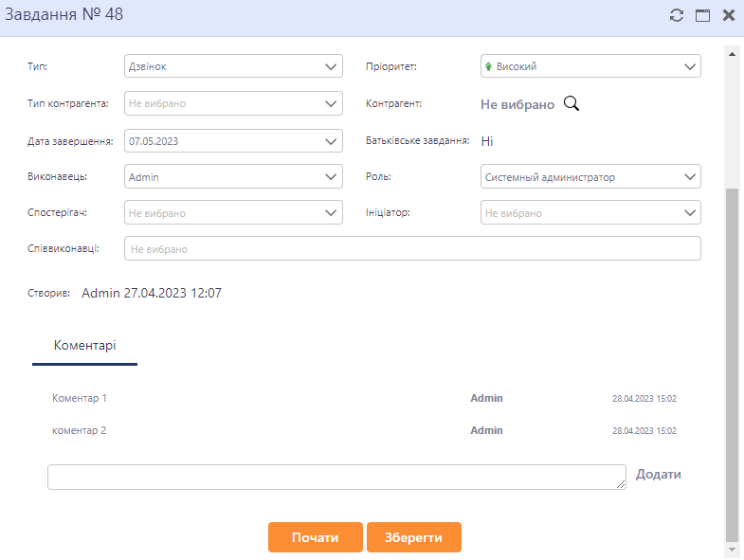Open the Тип контрагента dropdown

click(233, 103)
